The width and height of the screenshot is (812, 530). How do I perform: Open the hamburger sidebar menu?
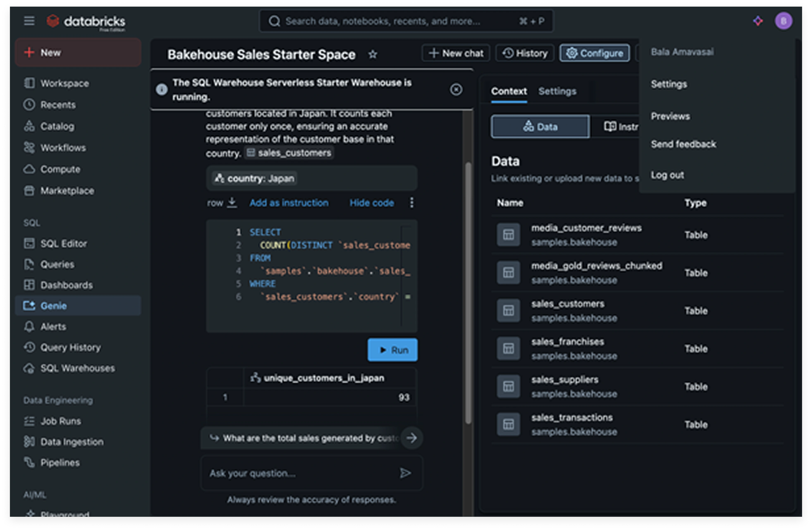pyautogui.click(x=29, y=21)
